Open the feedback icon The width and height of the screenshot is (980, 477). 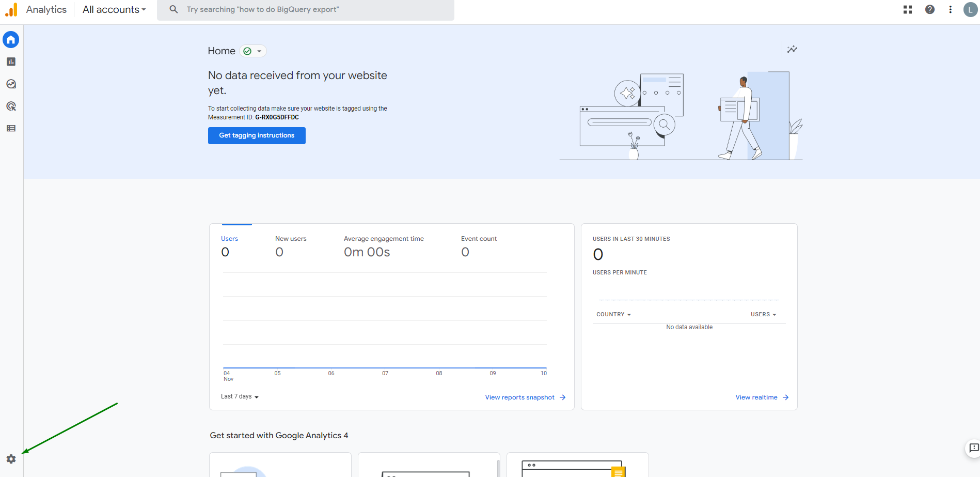tap(974, 448)
